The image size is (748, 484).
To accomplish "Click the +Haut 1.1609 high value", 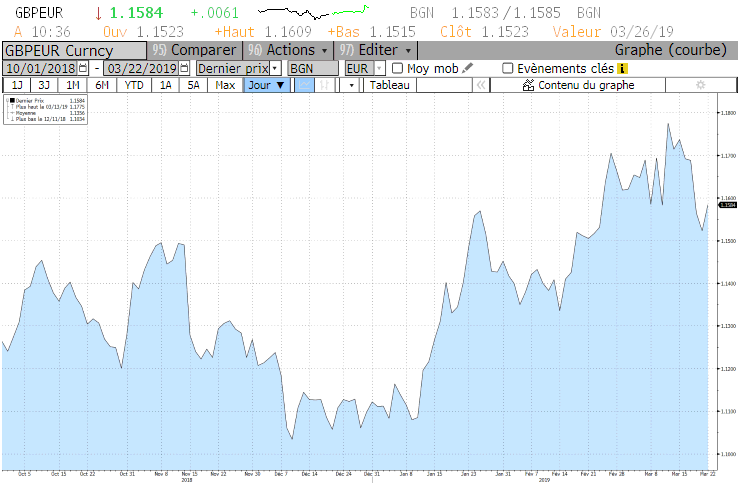I will tap(263, 32).
